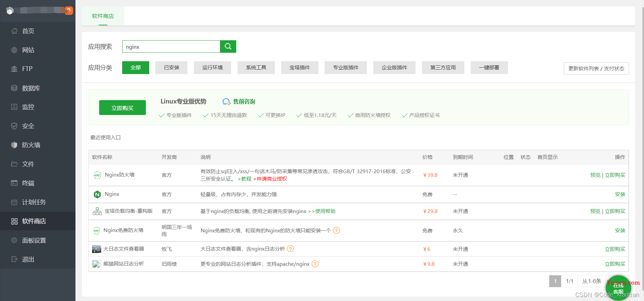Click 预览 link in Nginx防火墙 row
This screenshot has height=301, width=644.
595,175
